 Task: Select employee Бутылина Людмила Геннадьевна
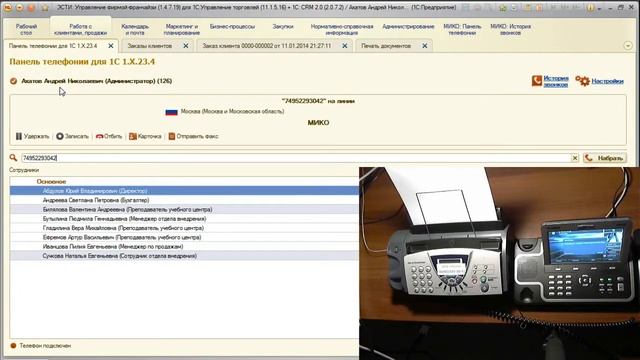pos(184,219)
